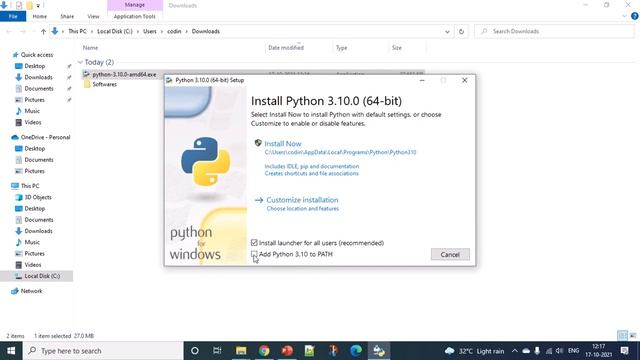Screen dimensions: 640x360
Task: Uncheck Install launcher for all users checkbox
Action: coord(254,243)
